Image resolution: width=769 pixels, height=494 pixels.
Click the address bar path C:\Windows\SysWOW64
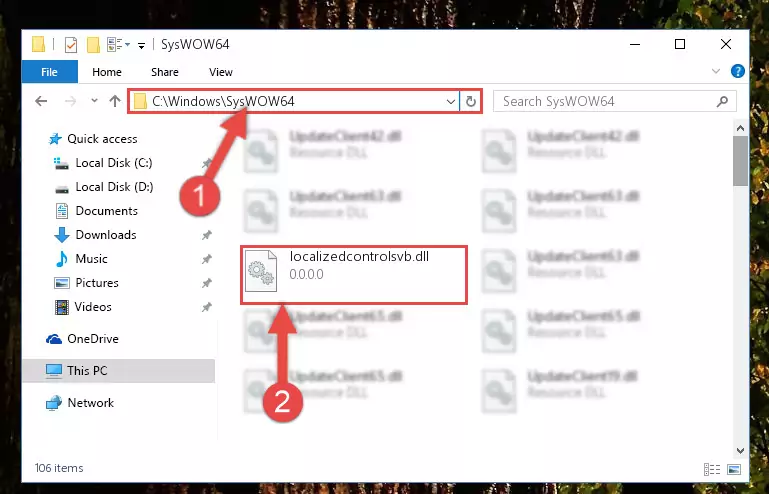[223, 101]
